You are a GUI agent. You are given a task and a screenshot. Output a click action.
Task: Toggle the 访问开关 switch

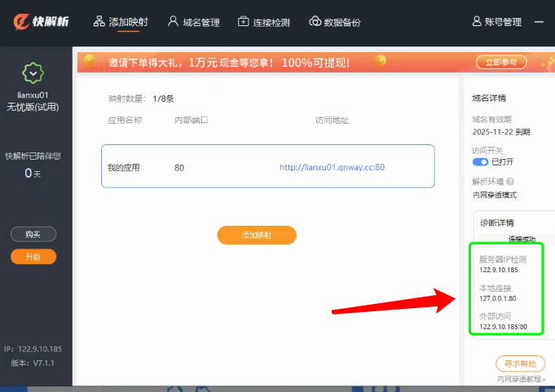[x=480, y=161]
